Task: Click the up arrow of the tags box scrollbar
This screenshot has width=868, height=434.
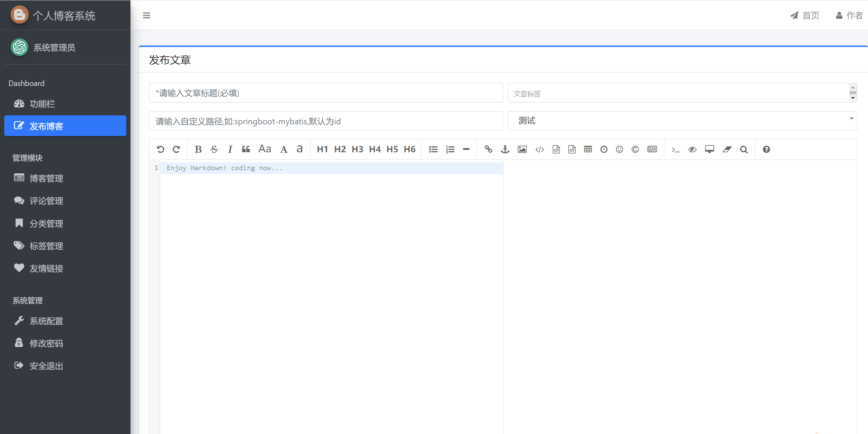Action: (x=853, y=87)
